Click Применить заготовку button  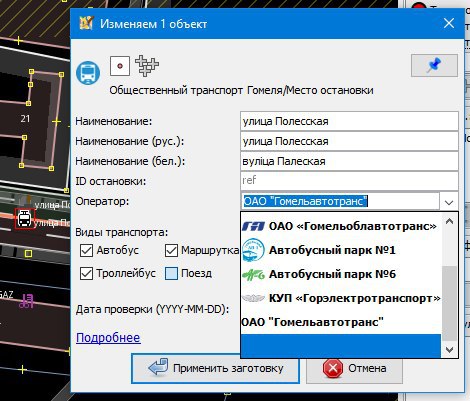pos(215,368)
